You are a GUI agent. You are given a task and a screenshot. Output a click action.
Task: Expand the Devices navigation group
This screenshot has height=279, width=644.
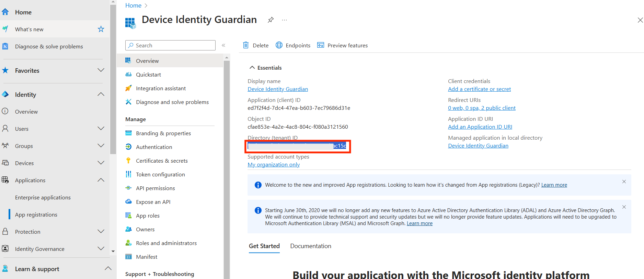[101, 163]
